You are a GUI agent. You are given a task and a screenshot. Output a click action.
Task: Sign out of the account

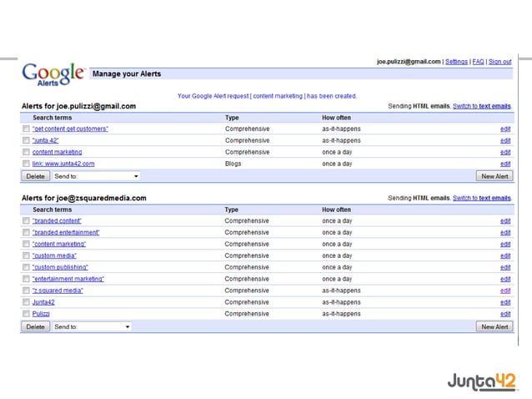tap(499, 62)
